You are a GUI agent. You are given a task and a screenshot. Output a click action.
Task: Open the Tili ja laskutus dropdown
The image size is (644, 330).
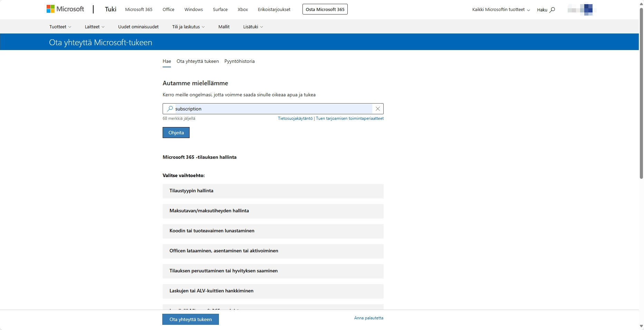189,27
